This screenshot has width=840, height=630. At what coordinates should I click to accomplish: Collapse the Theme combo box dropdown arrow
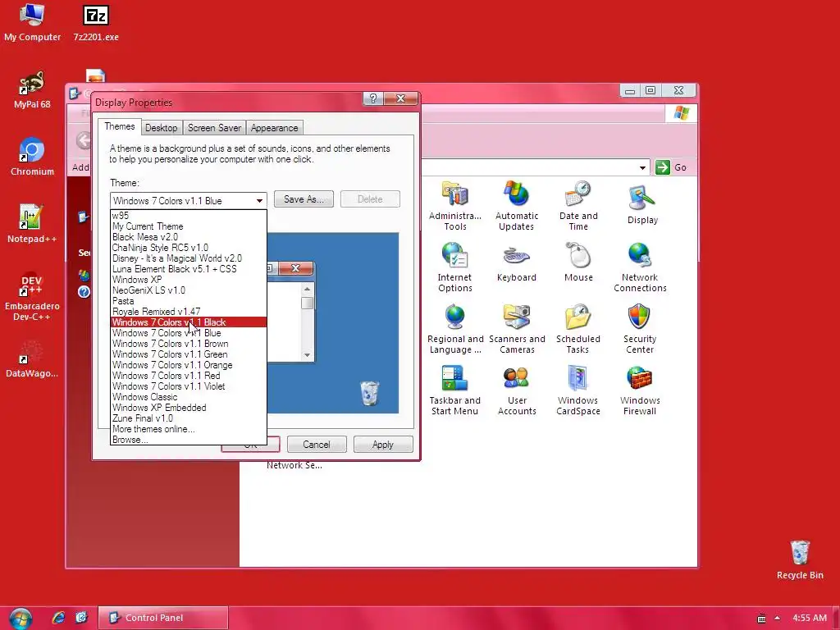pyautogui.click(x=259, y=201)
